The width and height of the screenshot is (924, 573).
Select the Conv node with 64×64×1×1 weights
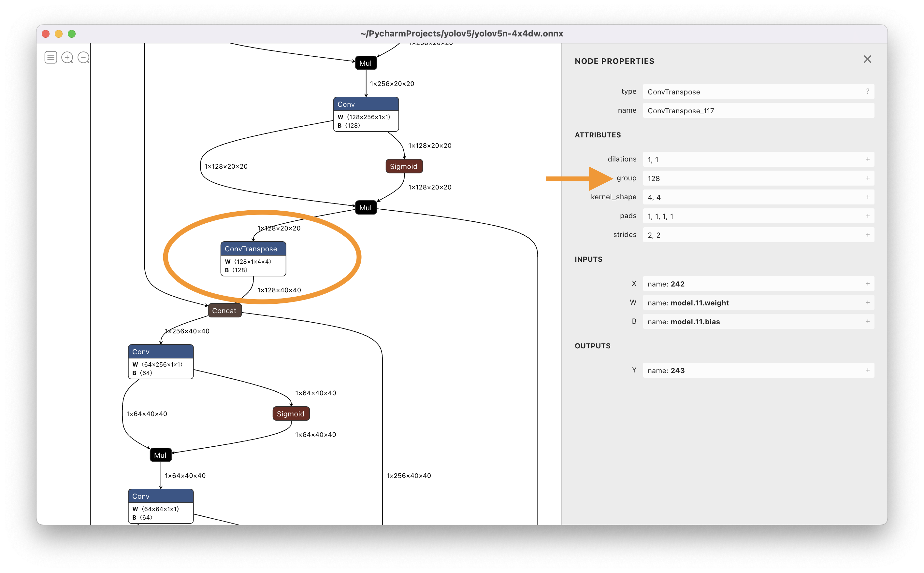pyautogui.click(x=160, y=496)
